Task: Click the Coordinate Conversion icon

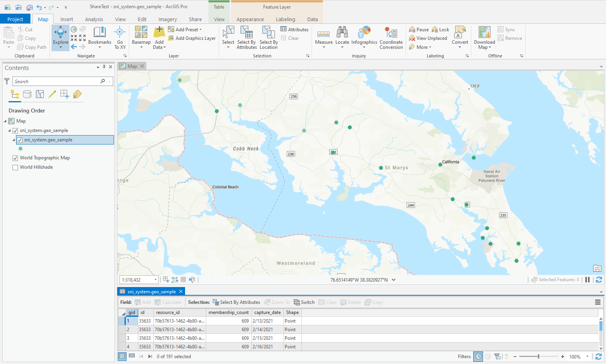Action: [x=391, y=33]
